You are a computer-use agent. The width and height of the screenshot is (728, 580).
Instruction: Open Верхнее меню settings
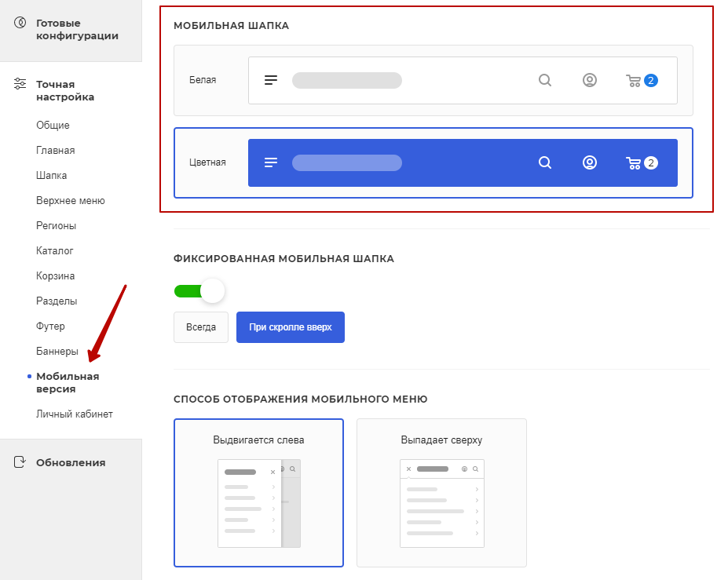(71, 200)
